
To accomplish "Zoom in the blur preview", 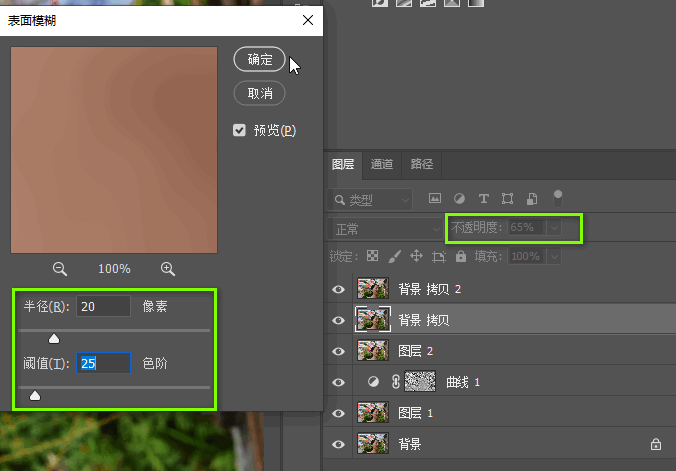I will pyautogui.click(x=168, y=269).
